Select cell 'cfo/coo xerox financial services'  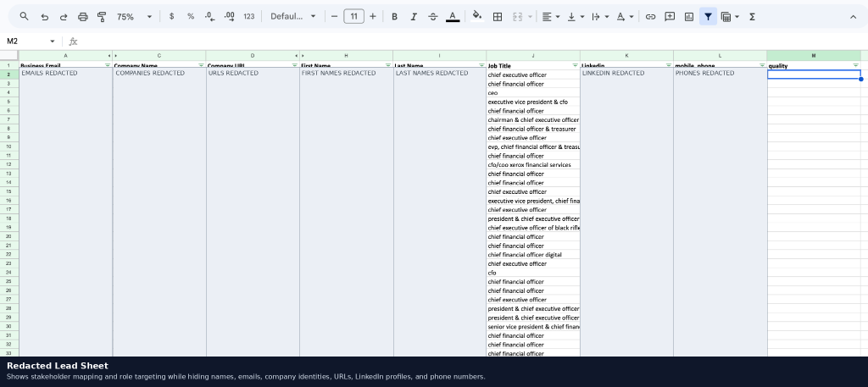[x=533, y=165]
